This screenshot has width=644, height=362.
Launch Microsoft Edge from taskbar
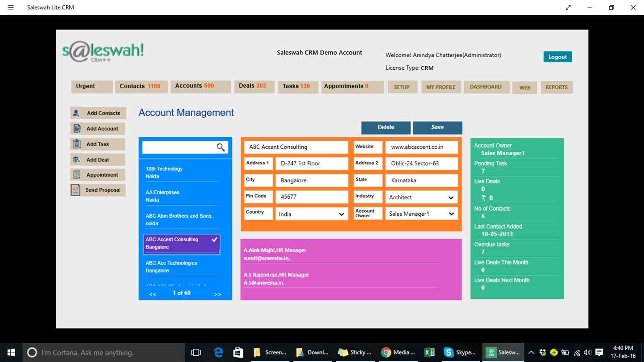pyautogui.click(x=218, y=353)
